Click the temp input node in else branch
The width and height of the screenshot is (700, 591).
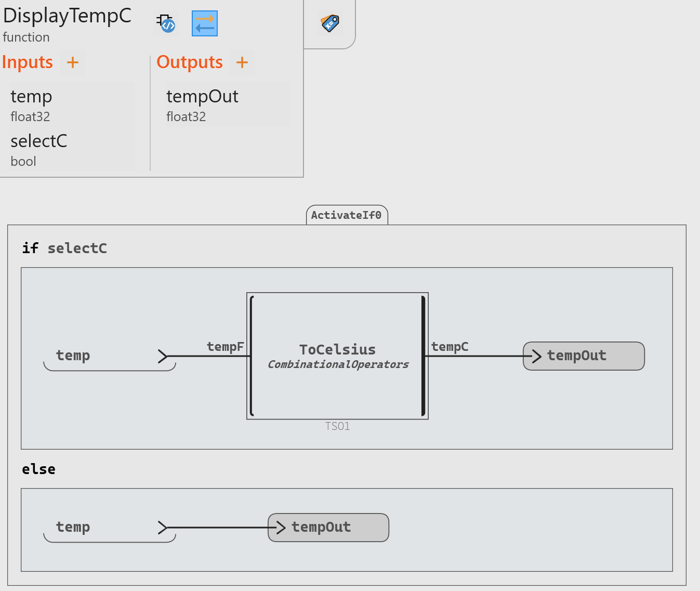pos(73,527)
